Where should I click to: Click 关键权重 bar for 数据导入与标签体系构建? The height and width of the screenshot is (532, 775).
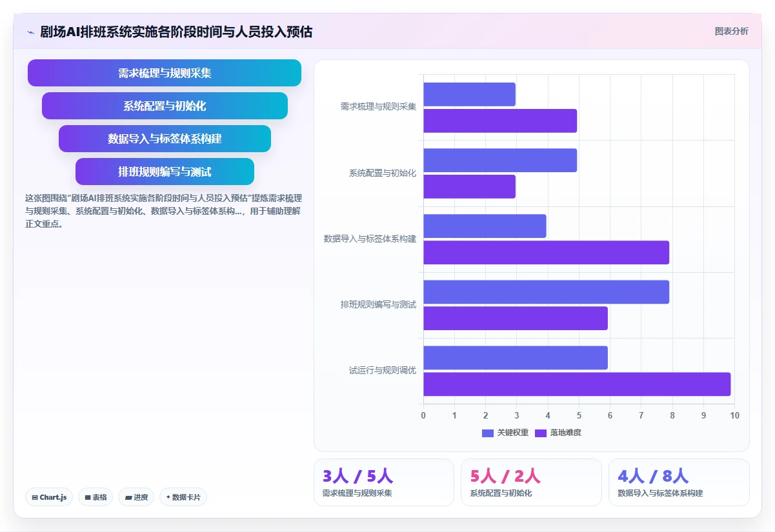(x=485, y=226)
